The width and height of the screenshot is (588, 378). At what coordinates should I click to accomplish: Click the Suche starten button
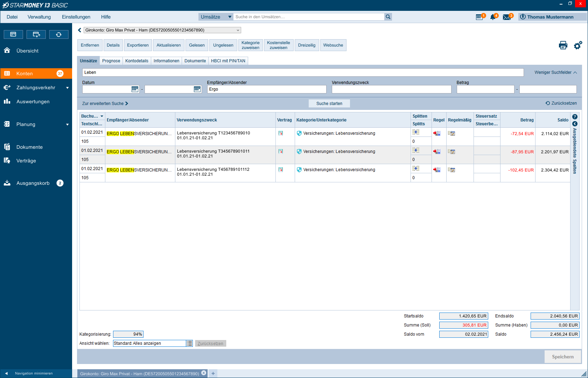(329, 104)
